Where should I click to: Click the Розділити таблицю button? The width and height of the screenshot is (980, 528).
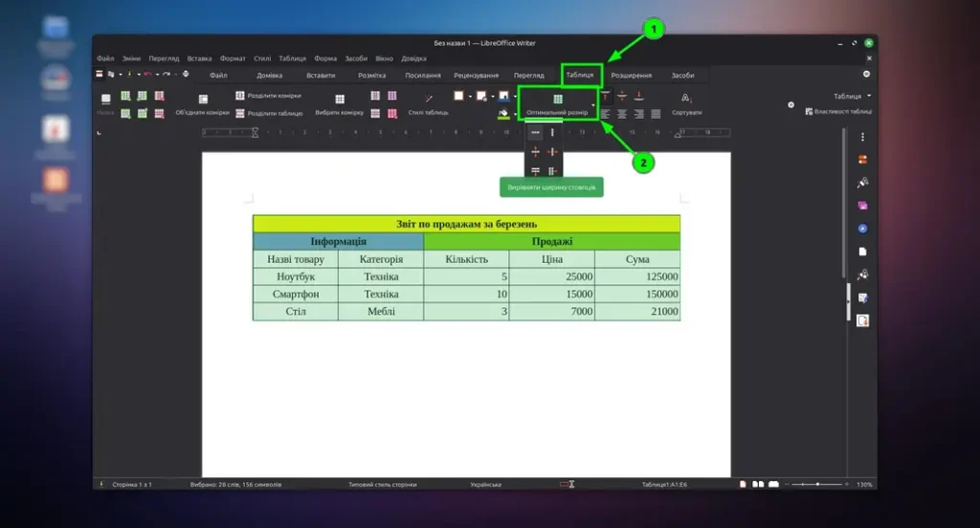tap(269, 113)
